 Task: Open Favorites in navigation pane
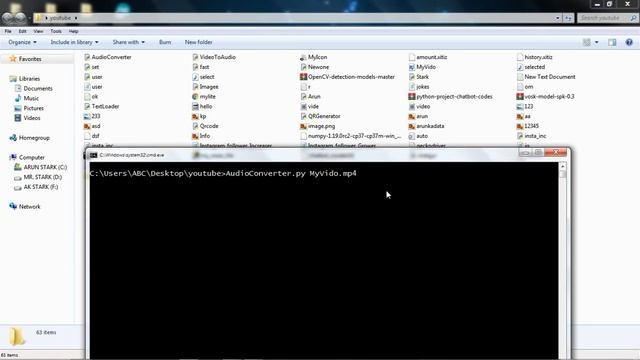30,59
